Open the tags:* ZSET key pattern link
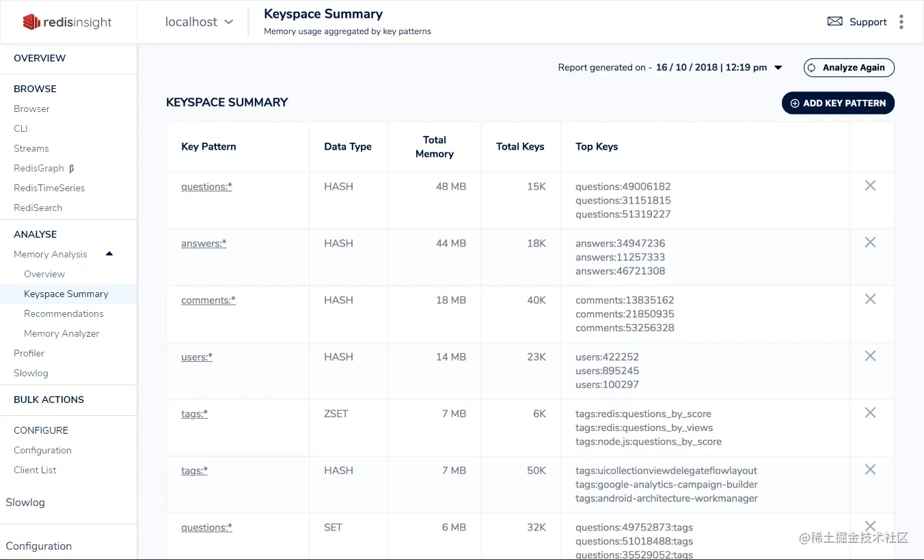The width and height of the screenshot is (924, 560). tap(194, 413)
